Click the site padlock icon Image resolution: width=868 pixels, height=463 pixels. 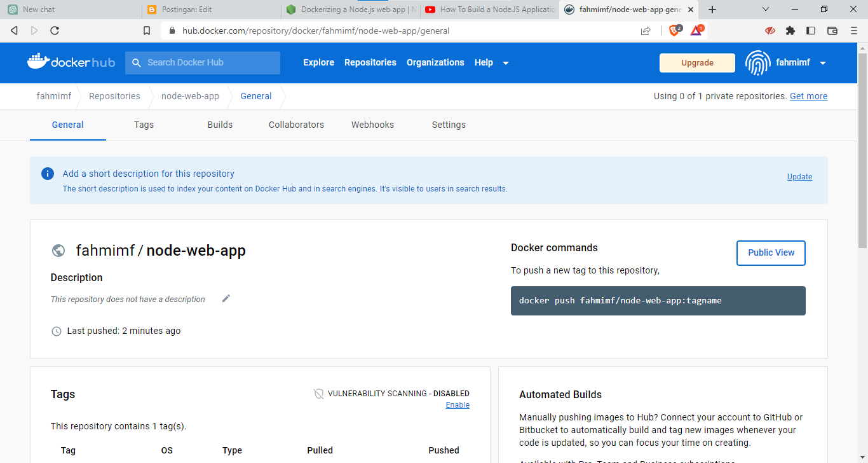click(172, 31)
